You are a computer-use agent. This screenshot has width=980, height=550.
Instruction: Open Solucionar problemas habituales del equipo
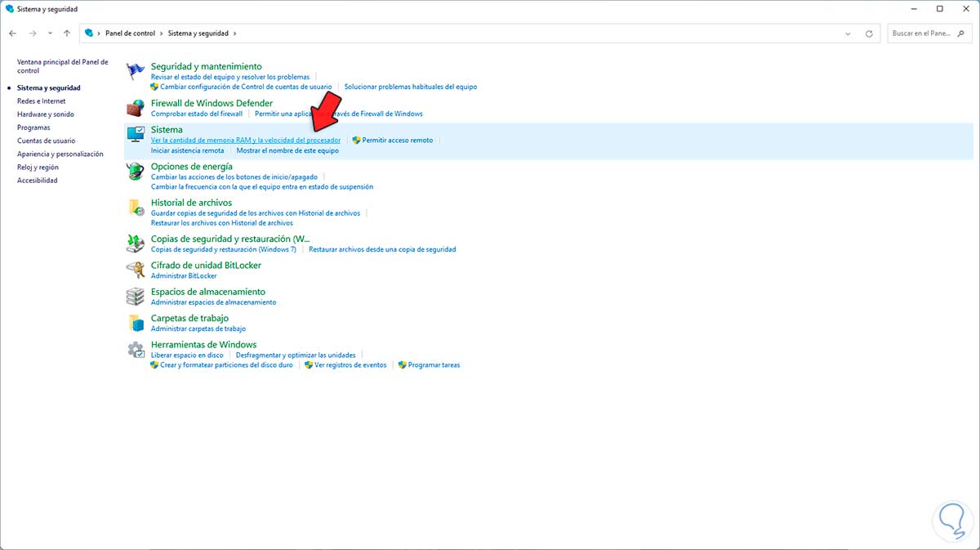coord(411,87)
